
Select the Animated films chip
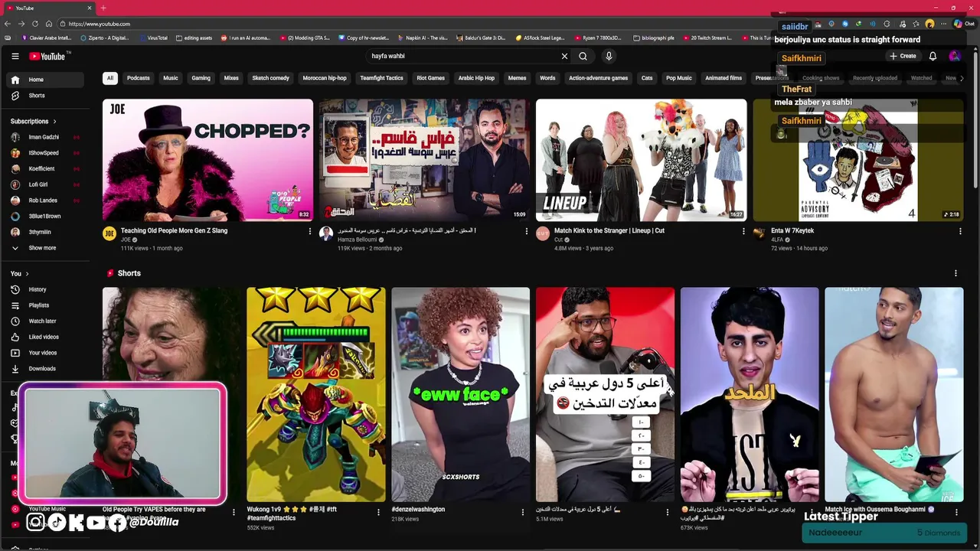[x=724, y=78]
